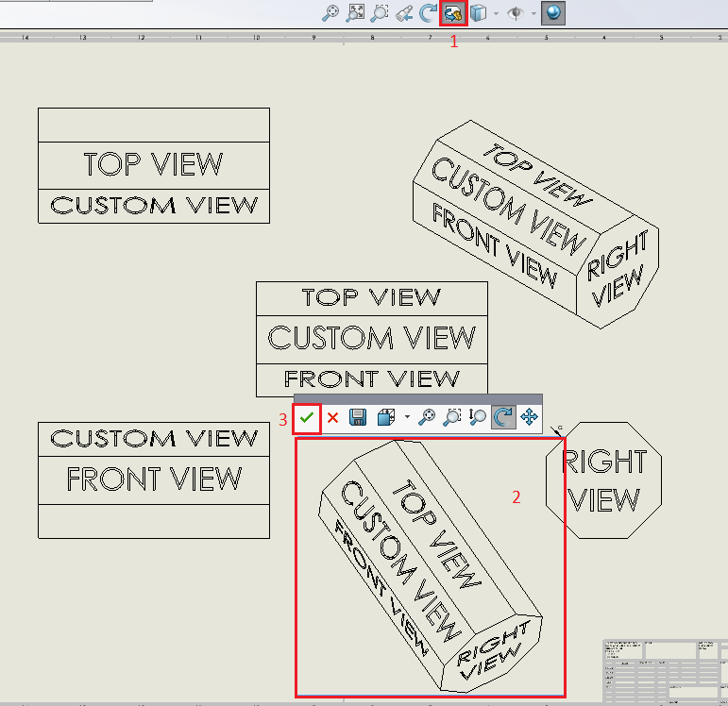Select lower-left view with CUSTOM VIEW above FRONT VIEW

coord(154,480)
